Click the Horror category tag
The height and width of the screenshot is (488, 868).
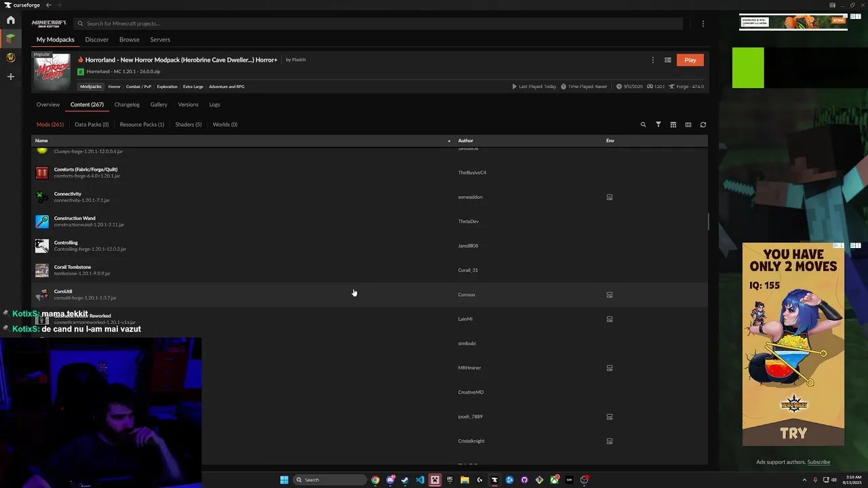tap(115, 87)
